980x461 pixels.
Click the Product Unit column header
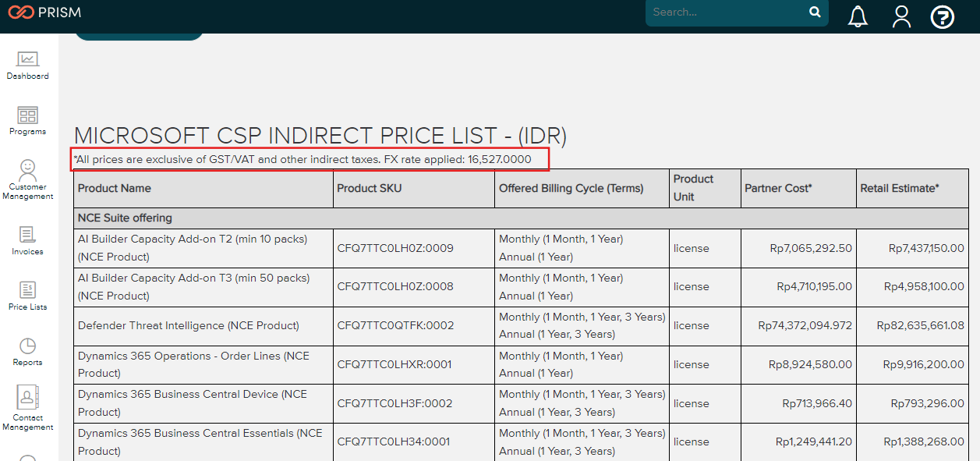pos(706,189)
